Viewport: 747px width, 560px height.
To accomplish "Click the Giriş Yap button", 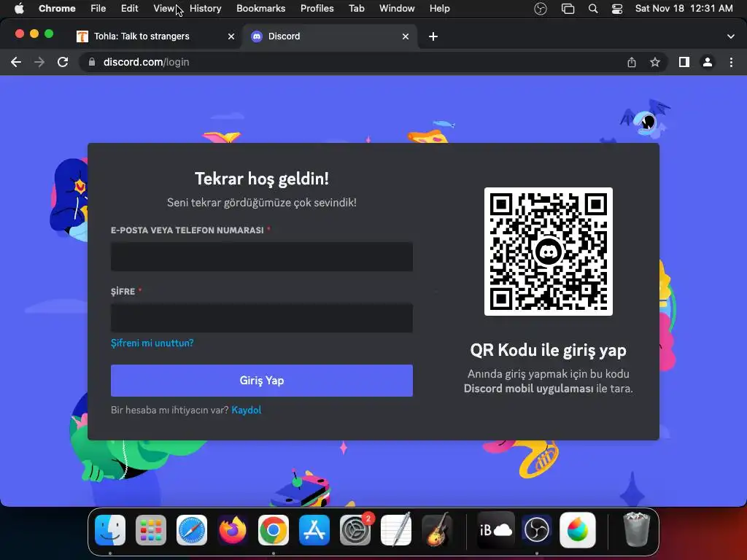I will point(262,381).
